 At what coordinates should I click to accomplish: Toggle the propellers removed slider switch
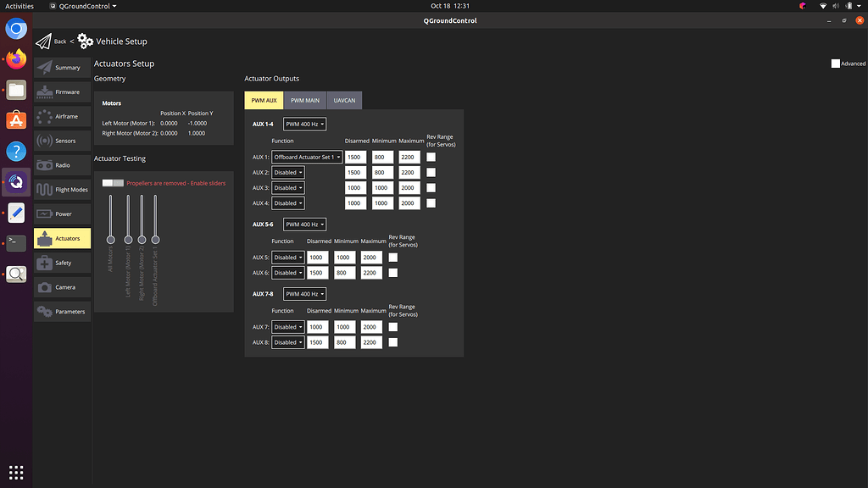[x=113, y=183]
